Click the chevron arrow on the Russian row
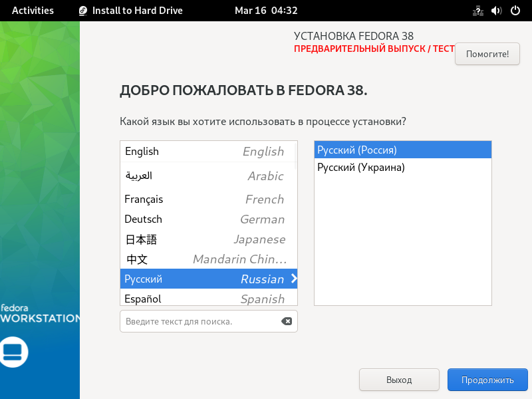This screenshot has height=399, width=532. [294, 279]
